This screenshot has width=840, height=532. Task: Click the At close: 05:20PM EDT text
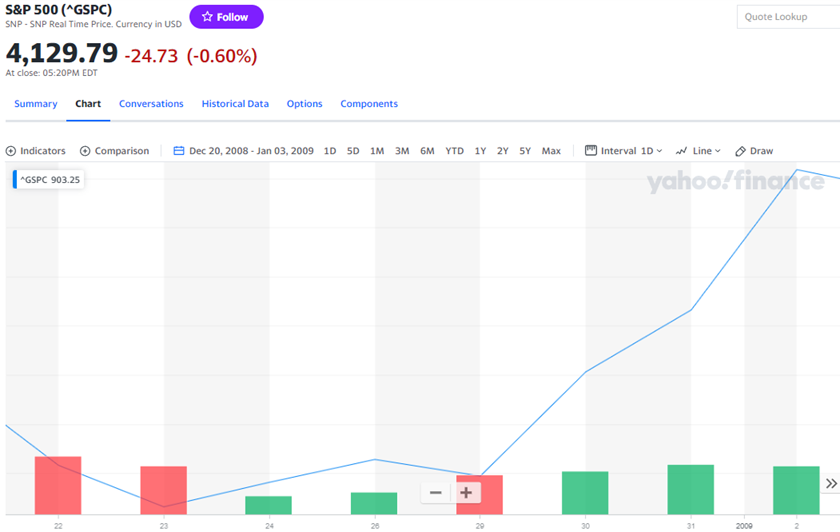tap(51, 73)
